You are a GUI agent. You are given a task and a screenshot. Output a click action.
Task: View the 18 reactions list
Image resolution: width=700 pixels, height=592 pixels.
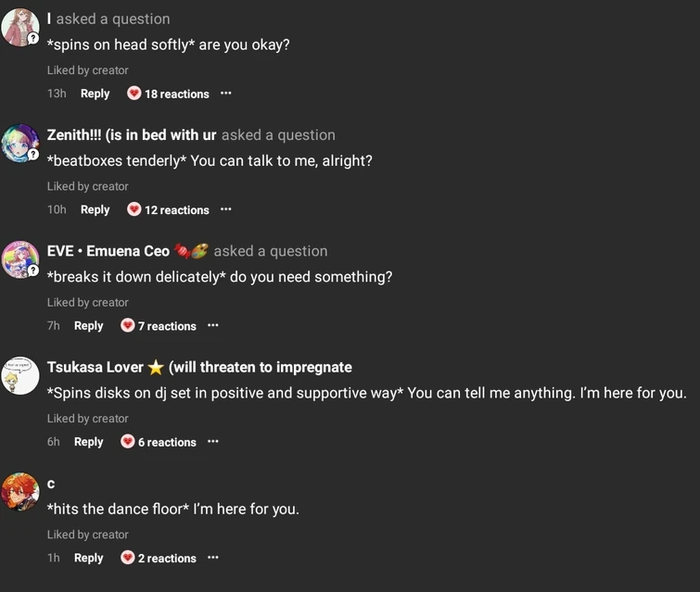point(176,94)
